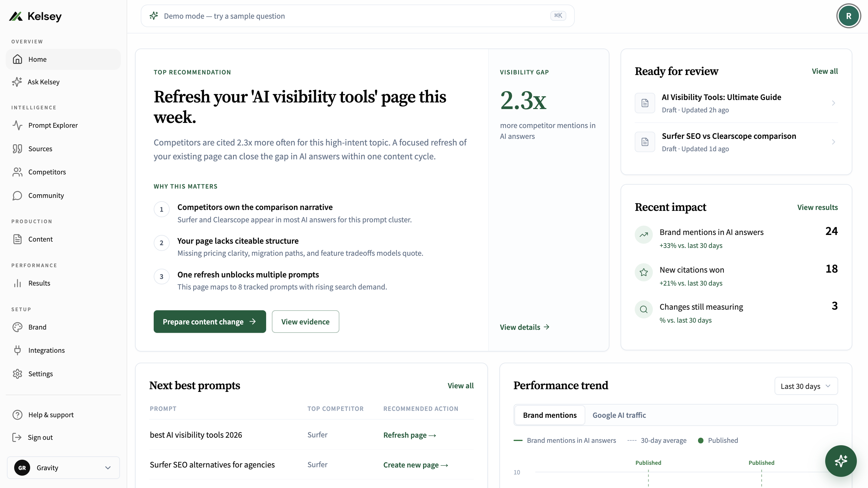
Task: Click the 2.3x visibility gap value
Action: (523, 100)
